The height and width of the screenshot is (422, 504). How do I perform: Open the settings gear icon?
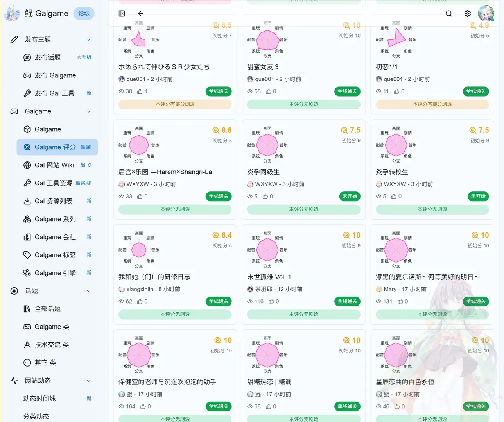(468, 14)
